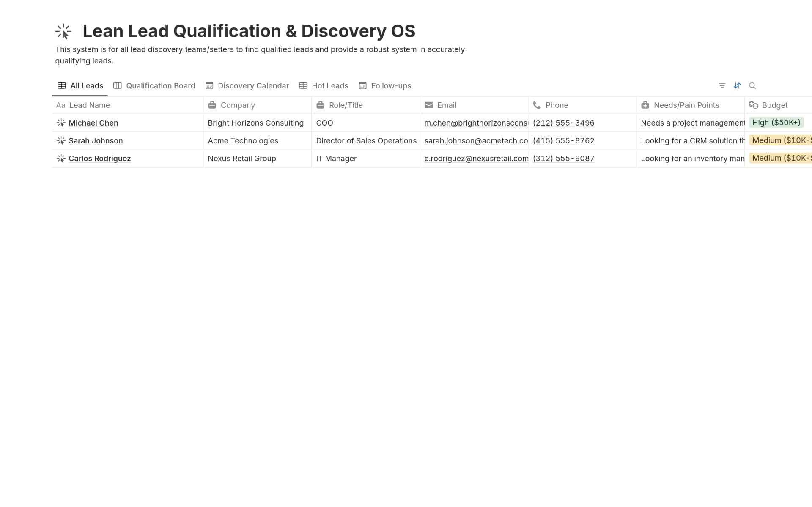This screenshot has height=507, width=812.
Task: Click the briefcase icon in the Company header
Action: pos(213,105)
